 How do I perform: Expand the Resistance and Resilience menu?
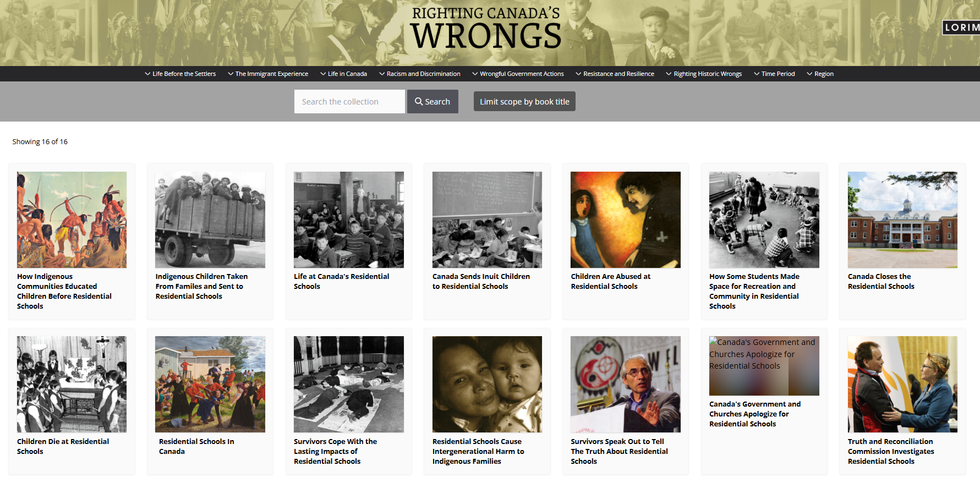click(x=615, y=74)
